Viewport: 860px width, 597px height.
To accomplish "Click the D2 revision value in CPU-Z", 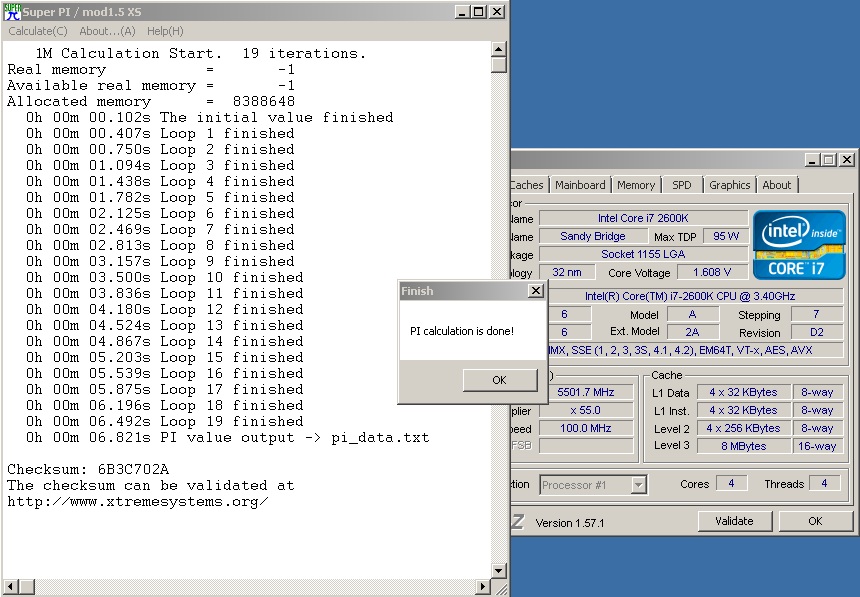I will tap(816, 332).
